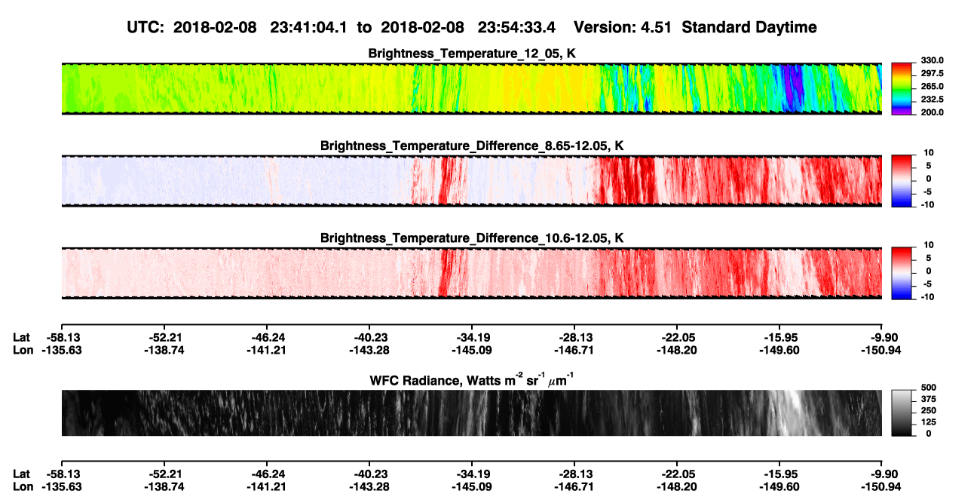980x503 pixels.
Task: Click the 8.65-12.05 temperature difference image strip
Action: (471, 180)
